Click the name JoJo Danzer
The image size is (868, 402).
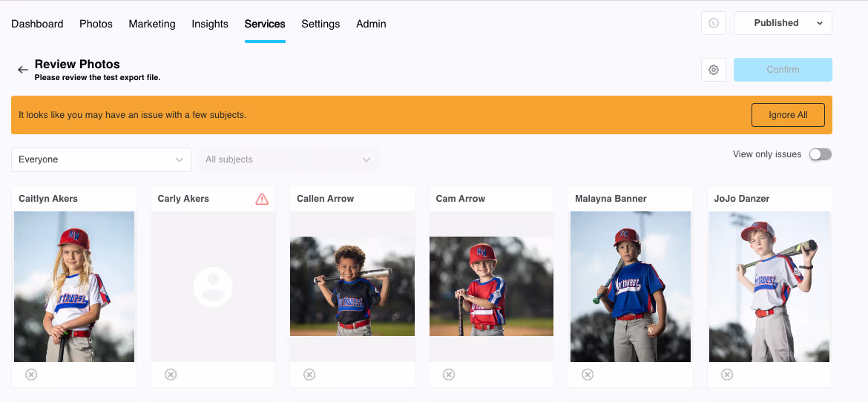[x=742, y=199]
